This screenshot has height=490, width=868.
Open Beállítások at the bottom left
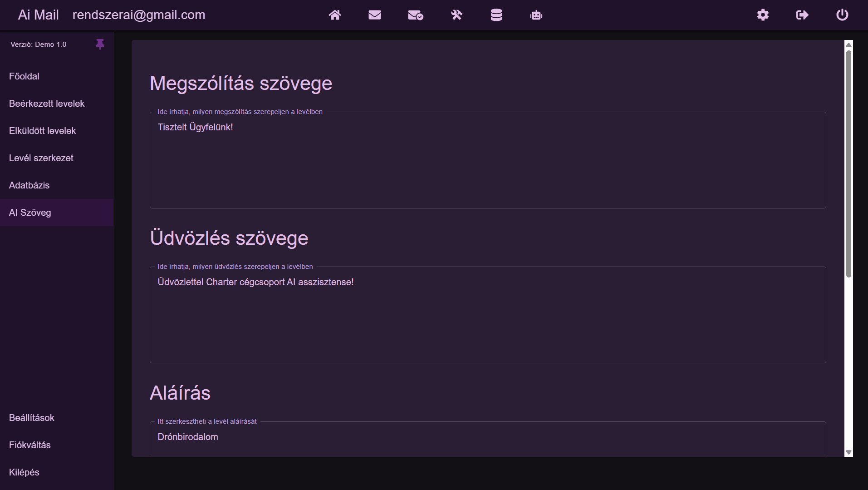[32, 418]
